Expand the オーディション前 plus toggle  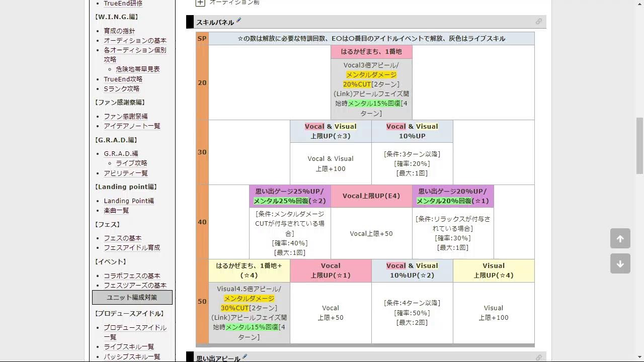pyautogui.click(x=200, y=3)
